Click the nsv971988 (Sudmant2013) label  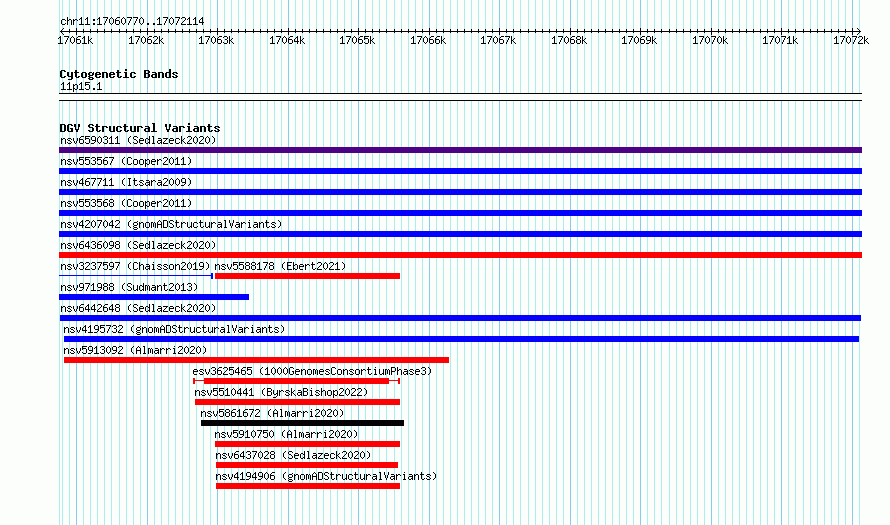pyautogui.click(x=129, y=287)
